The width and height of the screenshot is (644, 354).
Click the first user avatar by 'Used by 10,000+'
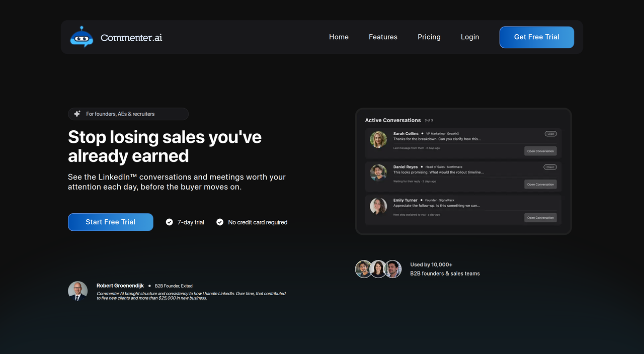[364, 269]
